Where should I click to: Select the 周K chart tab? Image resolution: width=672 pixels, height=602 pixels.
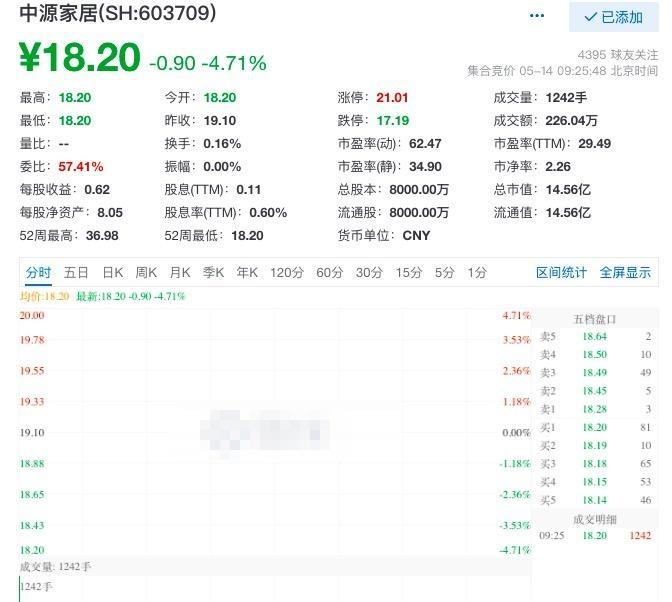pos(146,273)
